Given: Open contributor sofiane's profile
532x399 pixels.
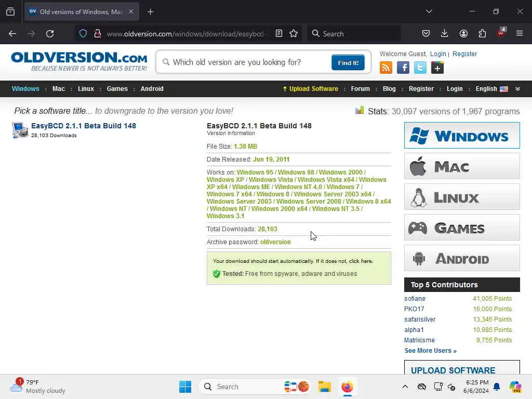Looking at the screenshot, I should click(415, 299).
